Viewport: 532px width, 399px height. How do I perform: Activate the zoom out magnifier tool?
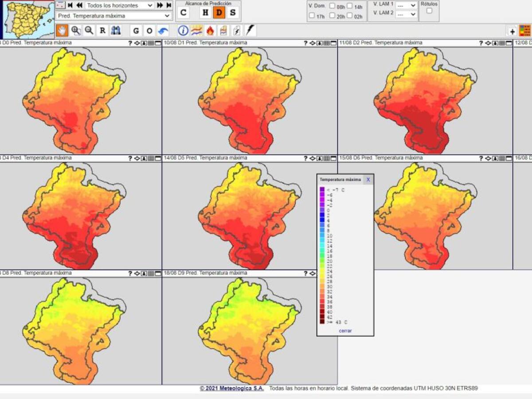pyautogui.click(x=89, y=31)
